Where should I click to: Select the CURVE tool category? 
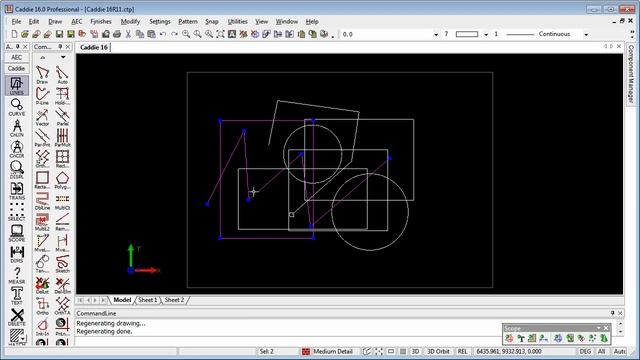click(x=17, y=107)
